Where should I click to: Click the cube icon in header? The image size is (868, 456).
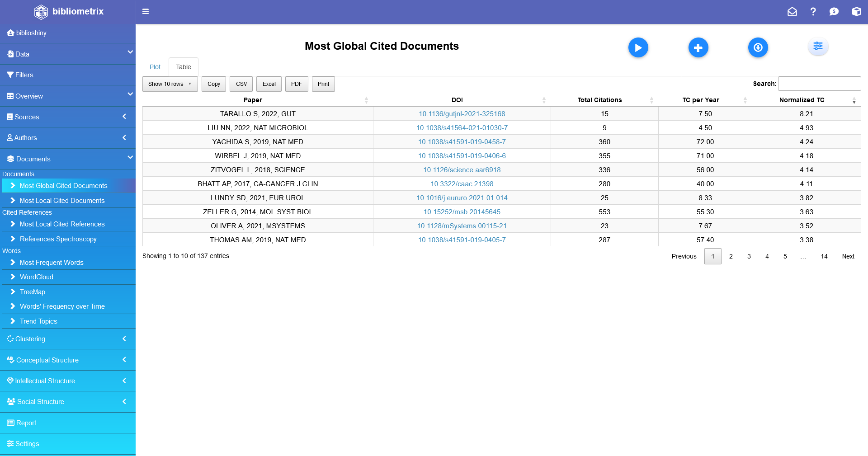tap(856, 12)
